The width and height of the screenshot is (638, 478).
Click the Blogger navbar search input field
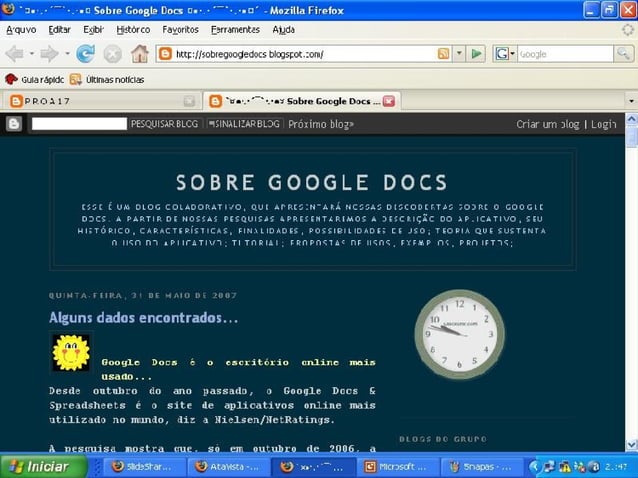pyautogui.click(x=79, y=124)
